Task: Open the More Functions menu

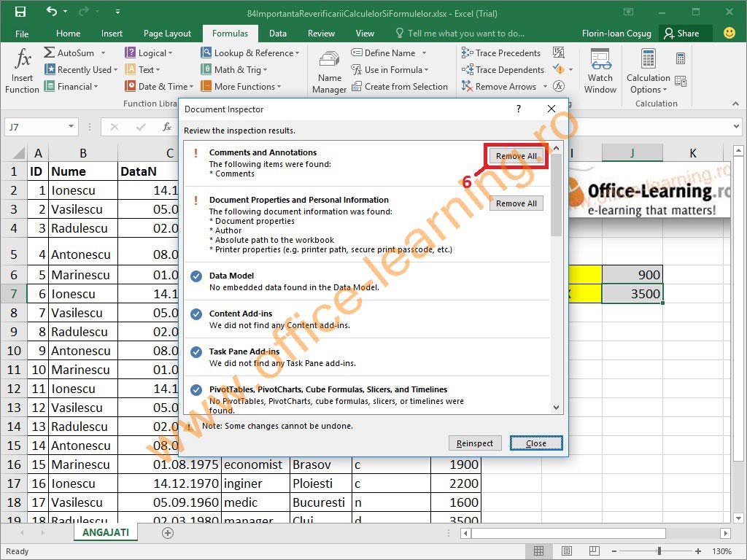Action: (x=241, y=87)
